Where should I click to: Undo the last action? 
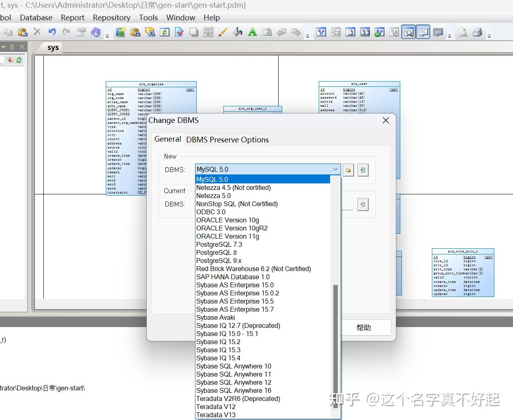(x=52, y=32)
